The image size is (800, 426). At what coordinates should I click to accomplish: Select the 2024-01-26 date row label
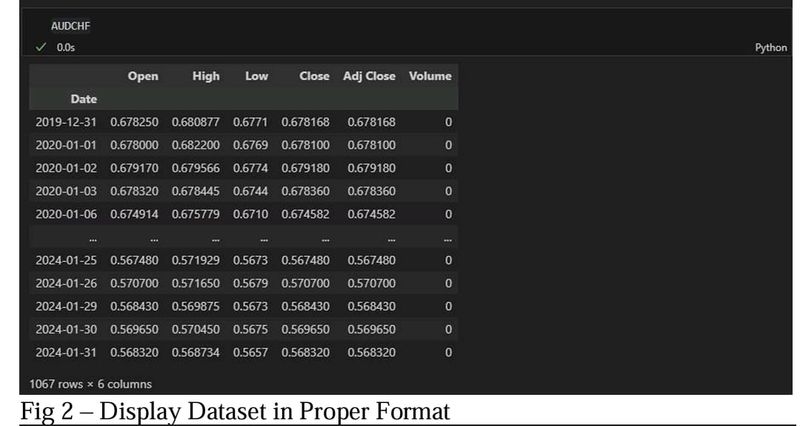[x=66, y=283]
